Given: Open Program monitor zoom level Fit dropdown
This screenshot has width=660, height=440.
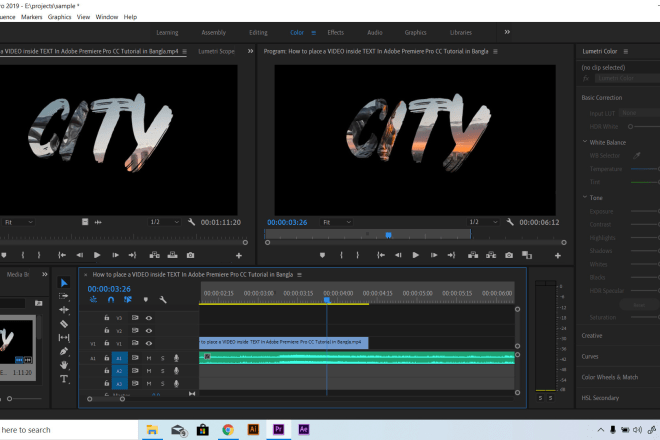Looking at the screenshot, I should pyautogui.click(x=336, y=222).
